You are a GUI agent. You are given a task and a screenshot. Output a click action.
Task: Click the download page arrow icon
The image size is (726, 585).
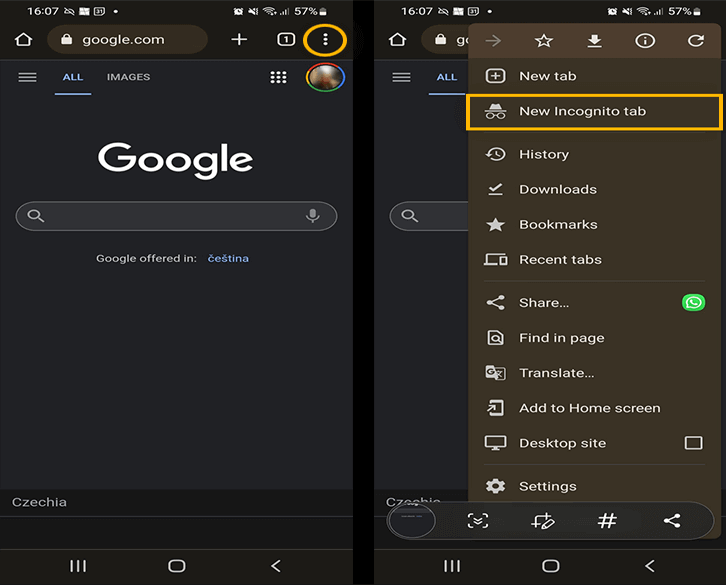pos(594,41)
